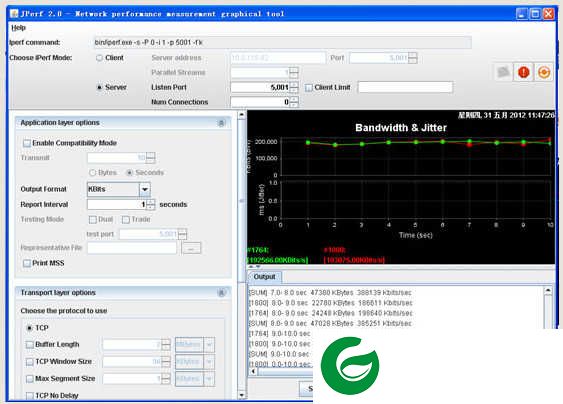Switch to the Output tab
Screen dimensions: 563x404
(264, 277)
